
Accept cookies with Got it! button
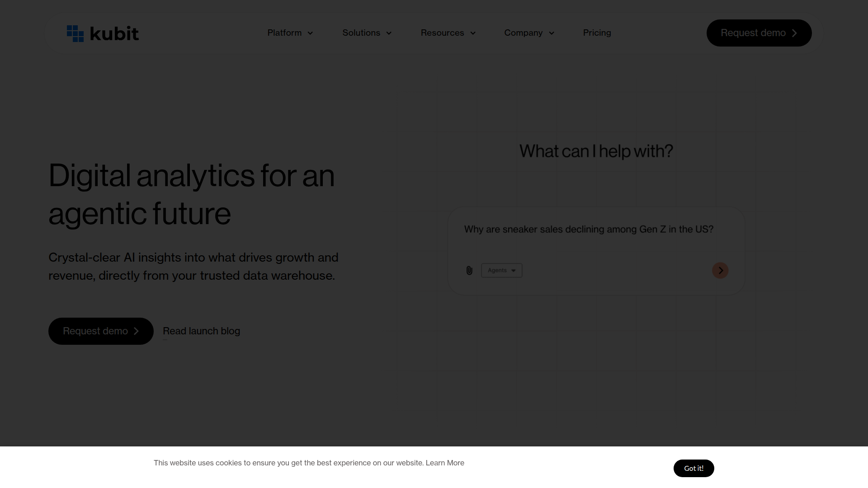tap(693, 468)
